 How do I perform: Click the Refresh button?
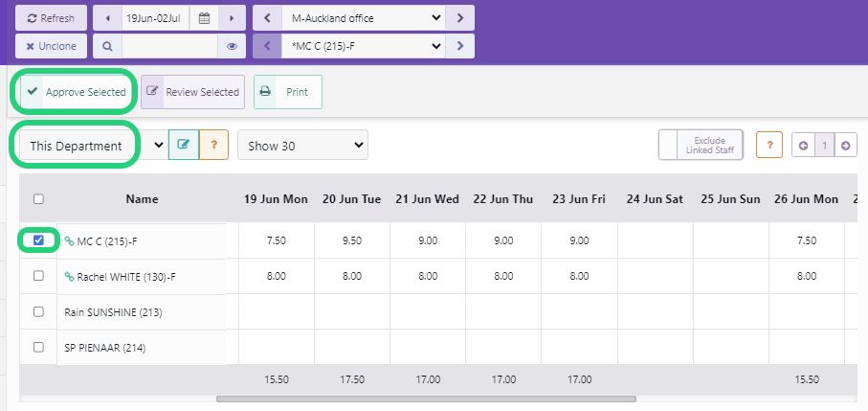point(51,18)
